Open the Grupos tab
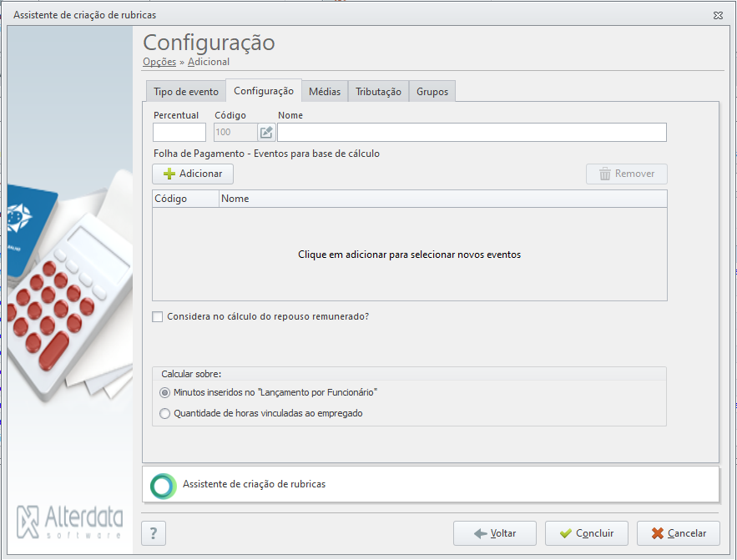Viewport: 737px width, 560px height. click(432, 92)
